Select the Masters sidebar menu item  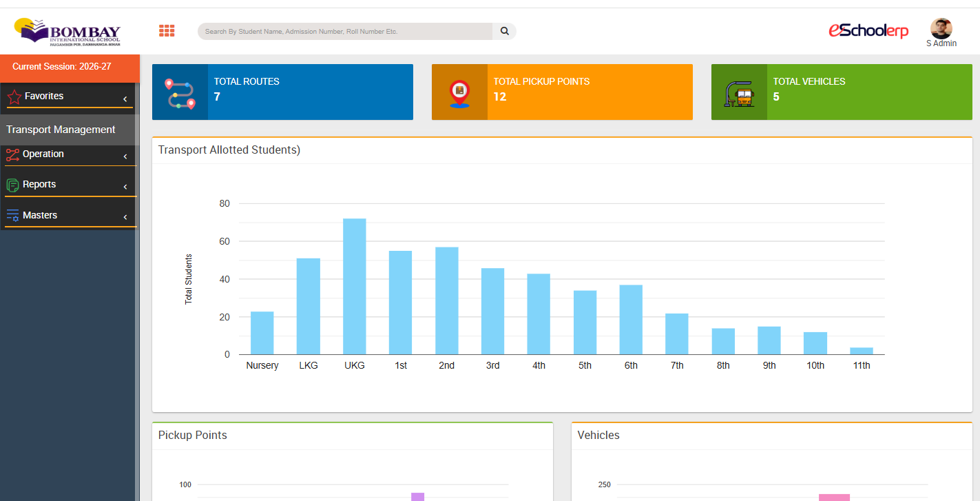70,216
